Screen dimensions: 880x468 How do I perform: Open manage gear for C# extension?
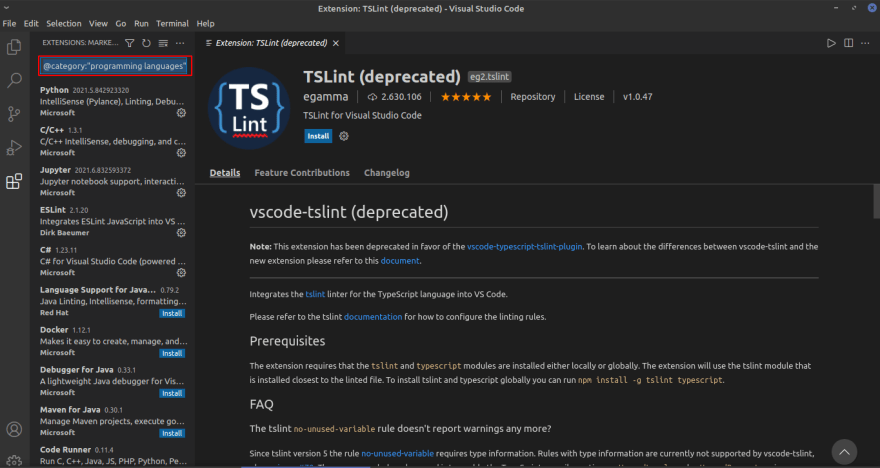tap(181, 273)
